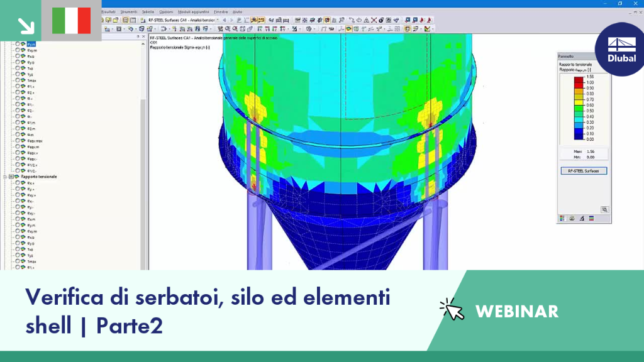Click the RF-STEEL Surfaces button
This screenshot has width=644, height=362.
pos(584,171)
